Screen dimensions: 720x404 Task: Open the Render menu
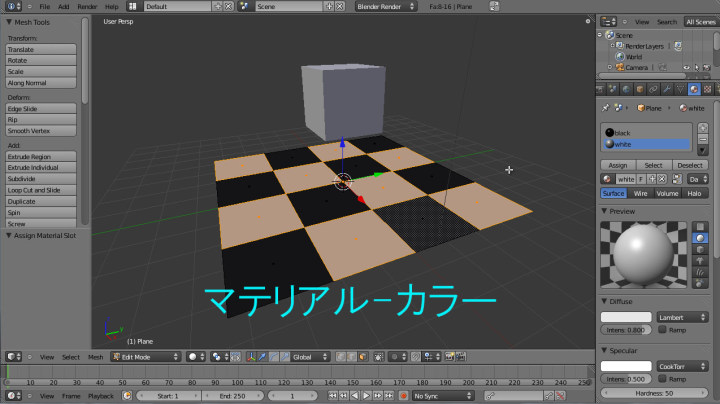point(88,6)
